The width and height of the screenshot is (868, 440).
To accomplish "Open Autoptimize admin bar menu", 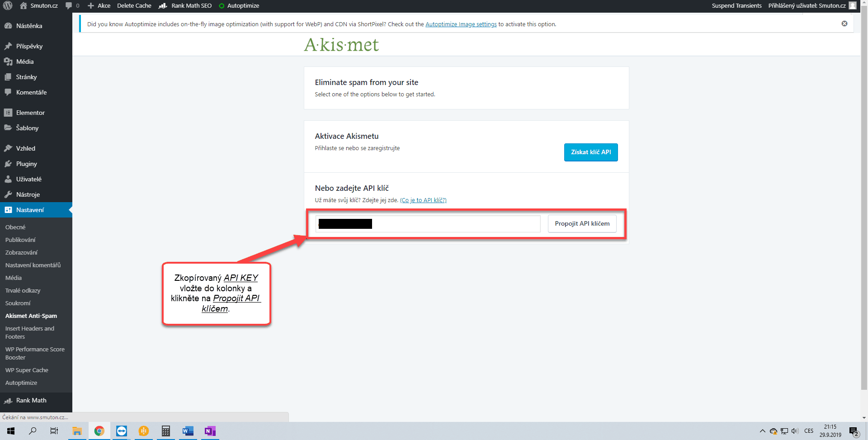I will coord(239,5).
